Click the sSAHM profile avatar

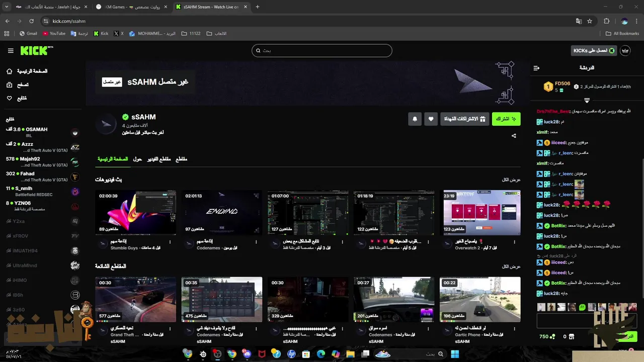coord(106,124)
